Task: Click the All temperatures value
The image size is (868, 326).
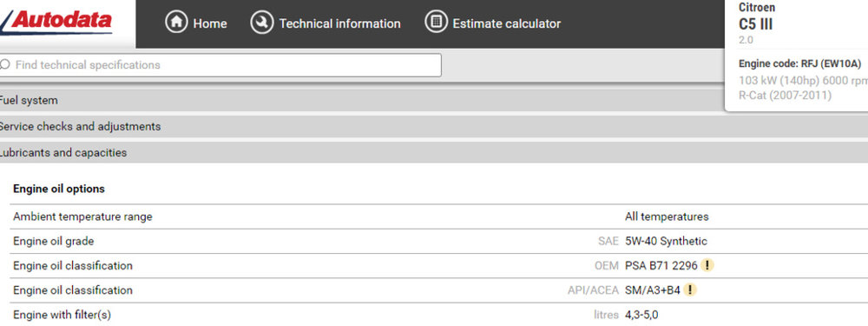Action: 667,216
